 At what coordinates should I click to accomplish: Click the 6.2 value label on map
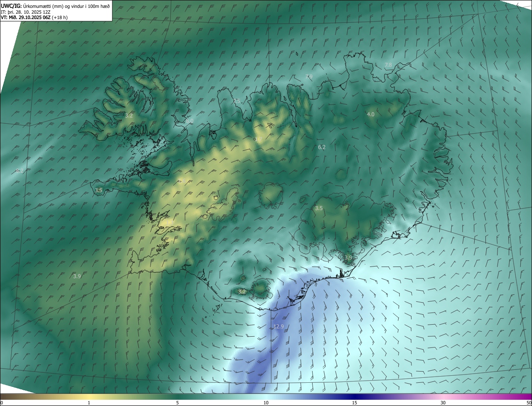tap(322, 147)
